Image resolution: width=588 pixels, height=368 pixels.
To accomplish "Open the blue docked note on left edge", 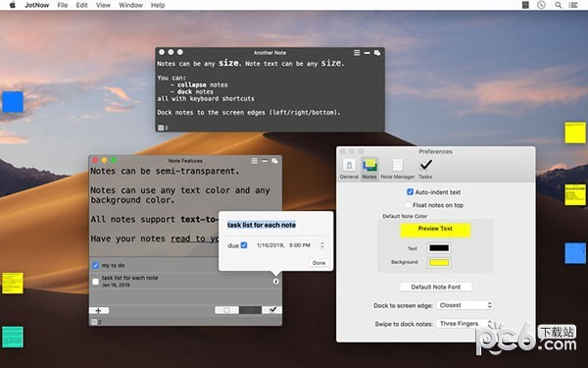I will coord(13,102).
